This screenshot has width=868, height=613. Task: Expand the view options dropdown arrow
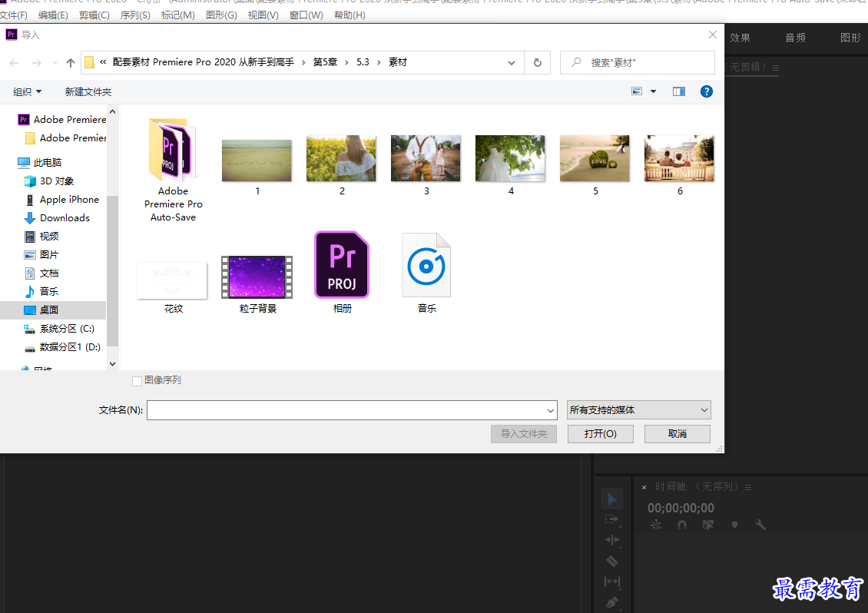coord(653,91)
